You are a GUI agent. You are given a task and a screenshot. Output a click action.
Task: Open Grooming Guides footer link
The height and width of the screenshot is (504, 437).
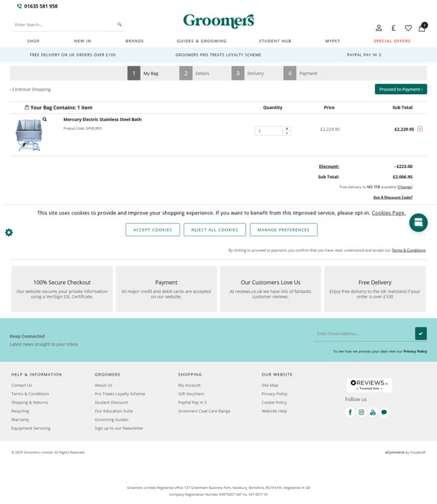click(x=111, y=420)
